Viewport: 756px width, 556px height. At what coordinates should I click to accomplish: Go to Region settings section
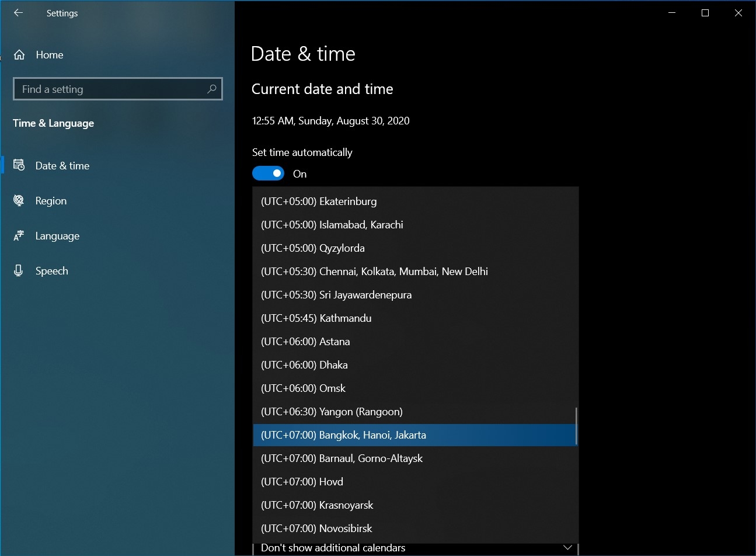(117, 201)
